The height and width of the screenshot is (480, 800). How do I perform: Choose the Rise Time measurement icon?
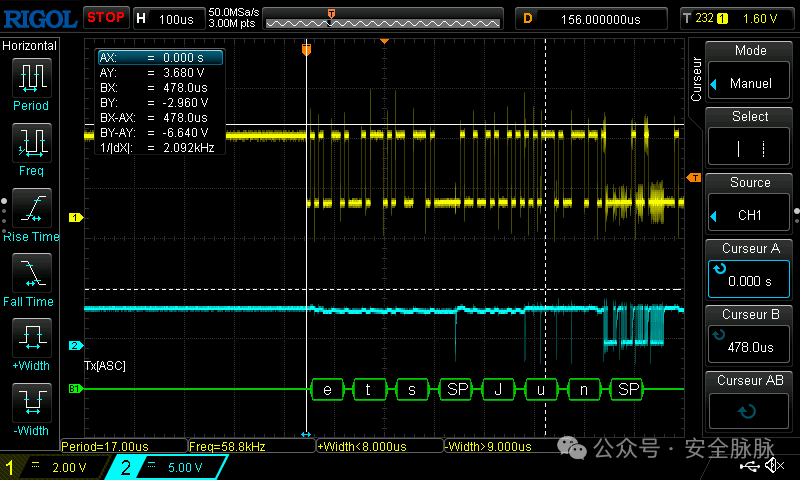(x=32, y=208)
